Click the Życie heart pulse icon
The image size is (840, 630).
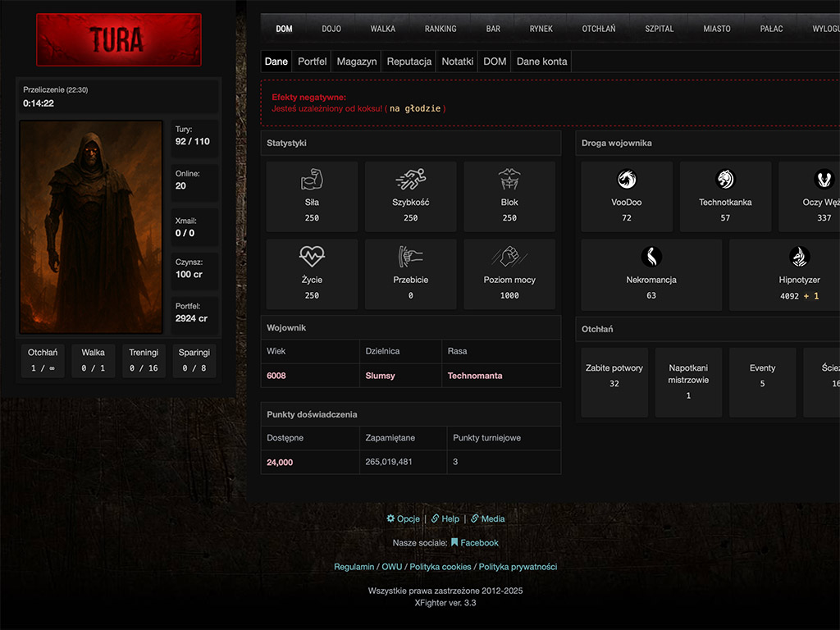(x=312, y=257)
